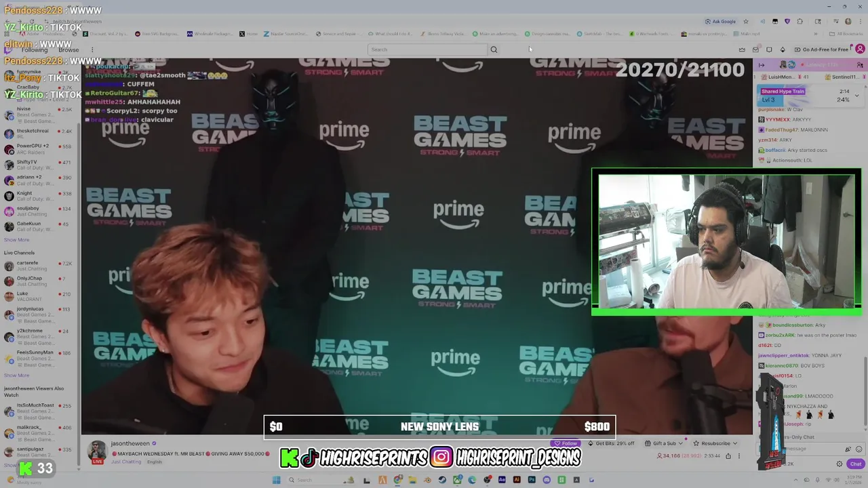This screenshot has width=868, height=488.
Task: Open jasontheween streamer avatar
Action: (98, 451)
